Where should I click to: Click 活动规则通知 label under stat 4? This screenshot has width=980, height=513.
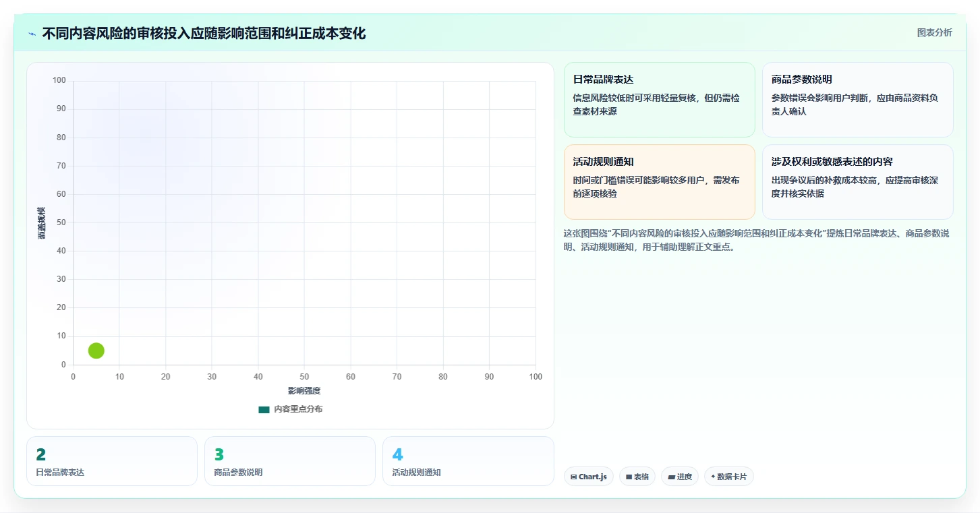pos(416,473)
